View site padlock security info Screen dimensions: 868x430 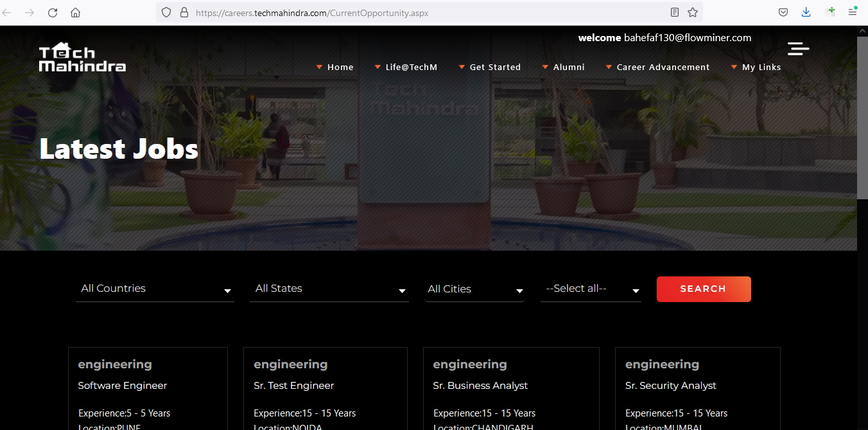184,12
